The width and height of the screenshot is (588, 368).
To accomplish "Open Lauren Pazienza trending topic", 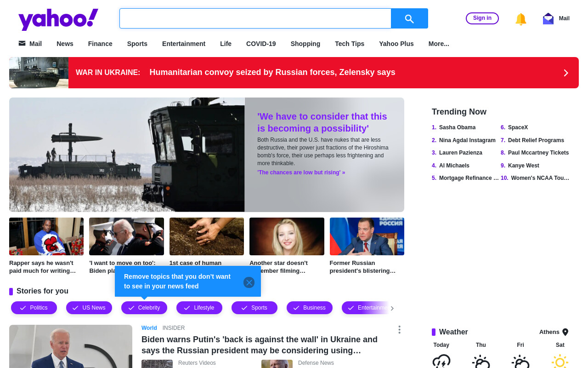I will click(x=461, y=153).
